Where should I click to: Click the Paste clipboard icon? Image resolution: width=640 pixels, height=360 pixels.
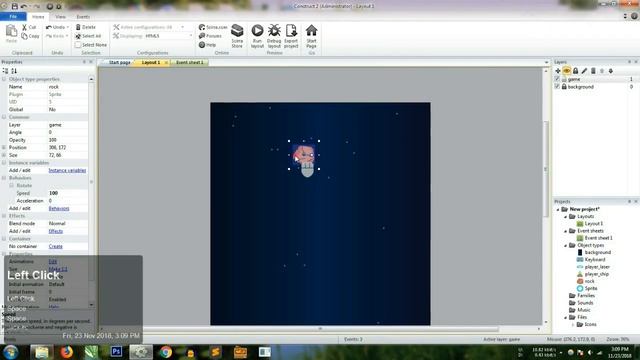[x=11, y=31]
